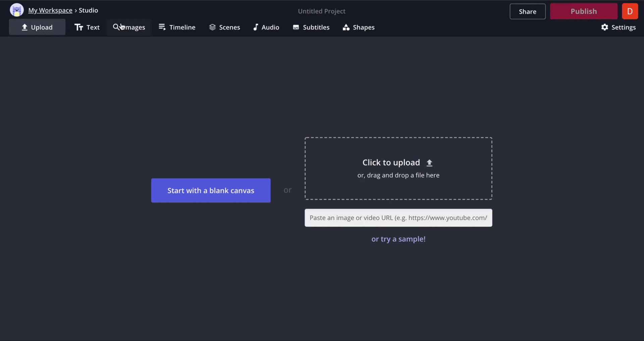Click the Untitled Project title
Viewport: 644px width, 341px height.
pos(321,11)
